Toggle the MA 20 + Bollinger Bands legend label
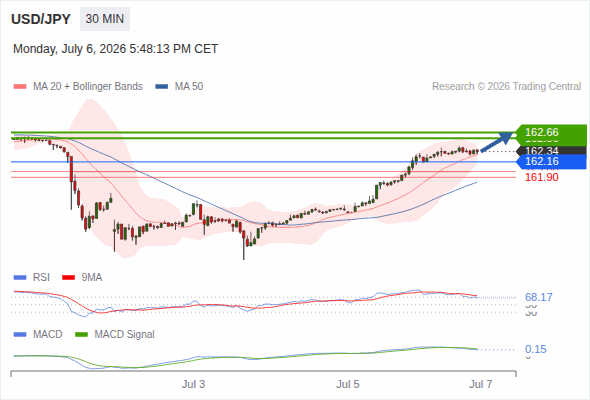Screen dimensions: 590x400 pos(88,87)
